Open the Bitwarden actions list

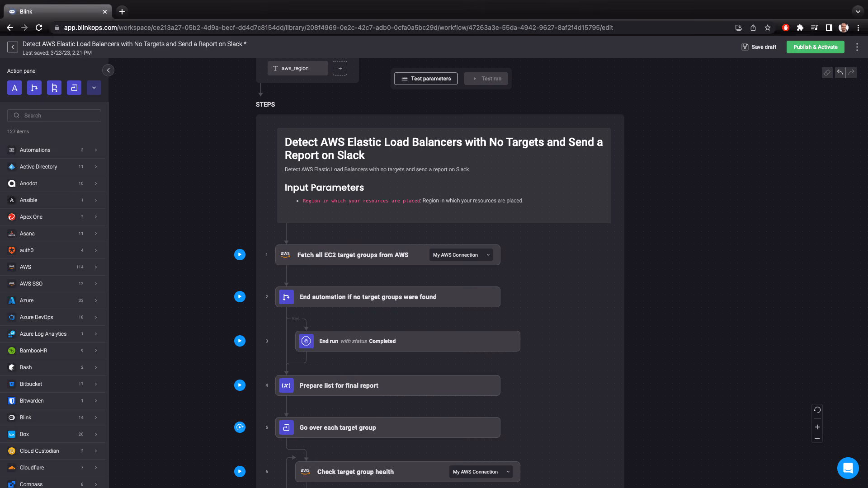point(54,401)
